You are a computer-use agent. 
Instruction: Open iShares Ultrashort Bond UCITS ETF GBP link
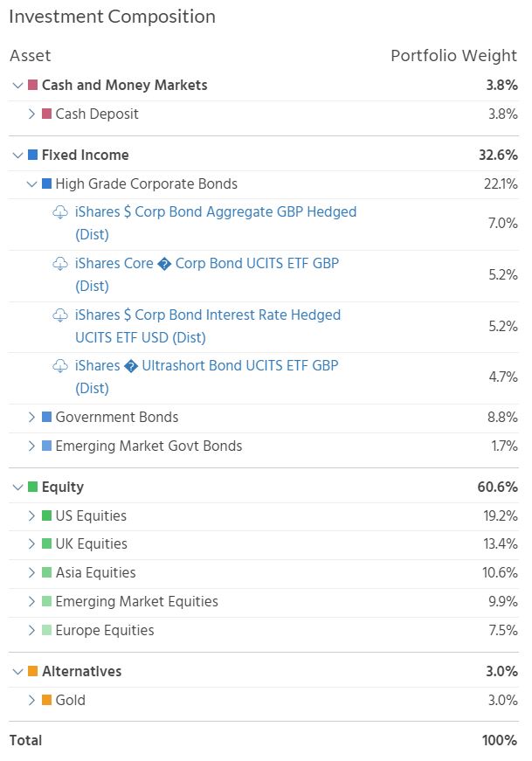point(206,366)
